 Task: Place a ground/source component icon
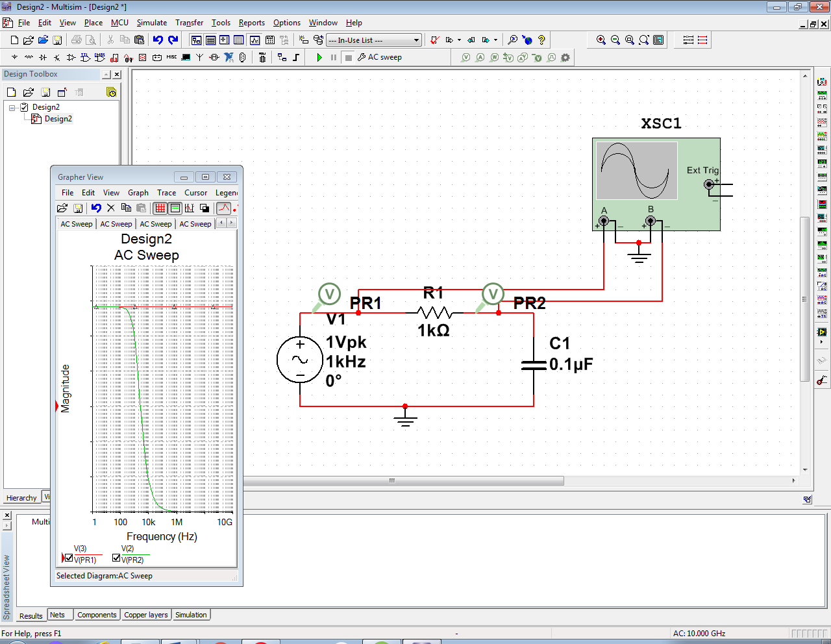point(14,57)
